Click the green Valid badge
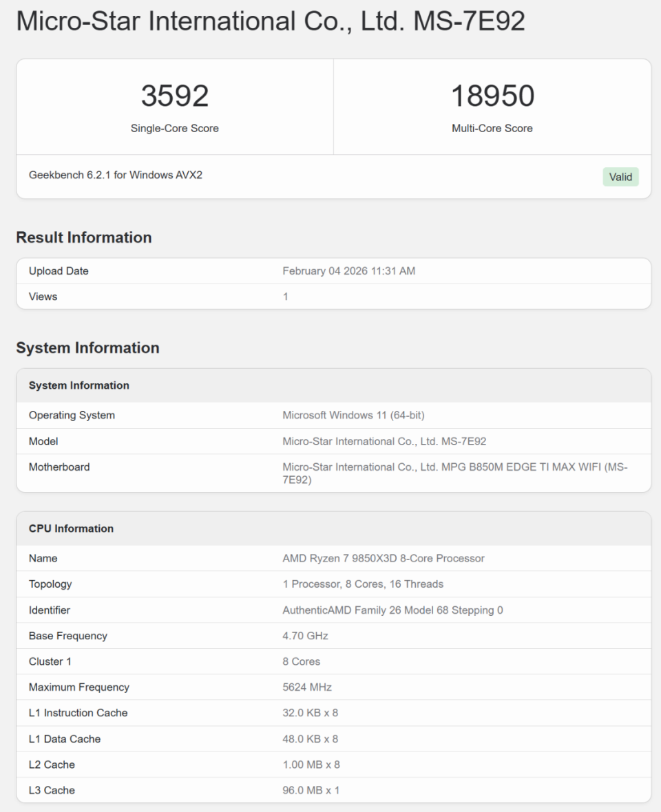Viewport: 661px width, 812px height. tap(620, 177)
